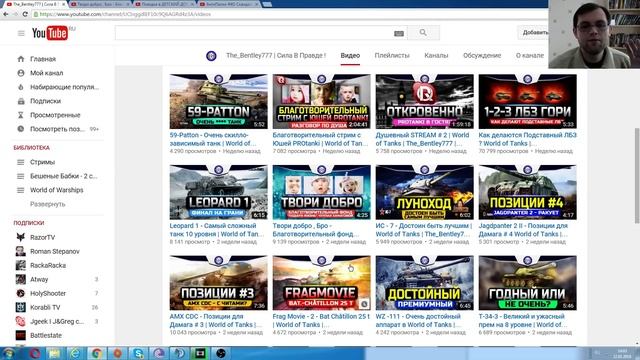Switch to the Плейлисты tab
This screenshot has width=640, height=360.
click(392, 56)
